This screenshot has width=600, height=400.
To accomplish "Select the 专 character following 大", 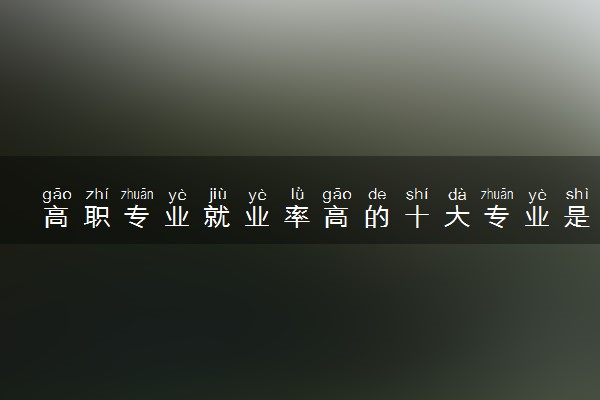I will point(497,217).
